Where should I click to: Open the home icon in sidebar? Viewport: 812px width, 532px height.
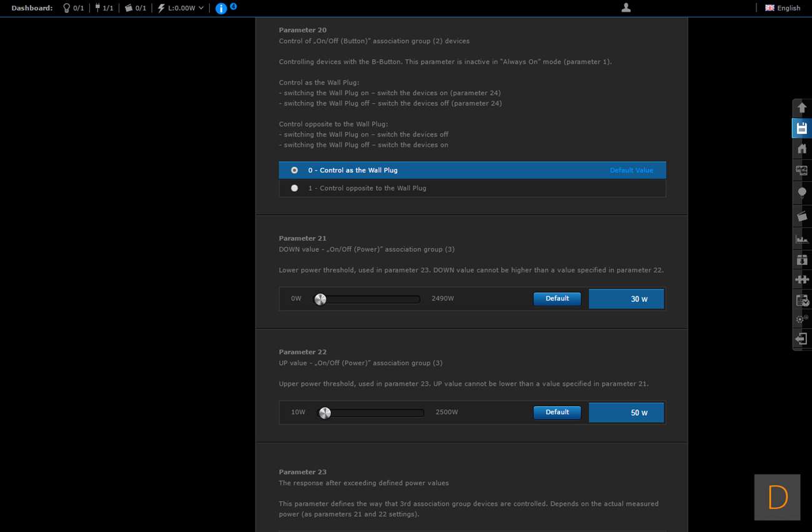point(802,149)
